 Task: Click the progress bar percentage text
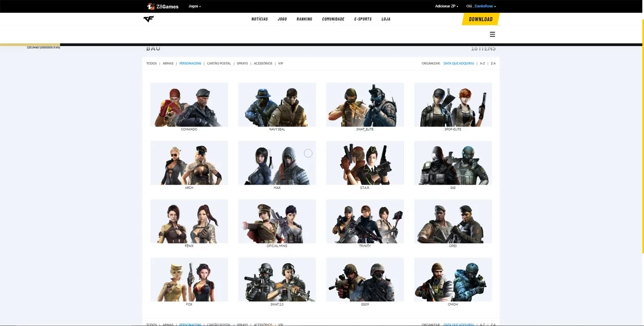(x=44, y=47)
